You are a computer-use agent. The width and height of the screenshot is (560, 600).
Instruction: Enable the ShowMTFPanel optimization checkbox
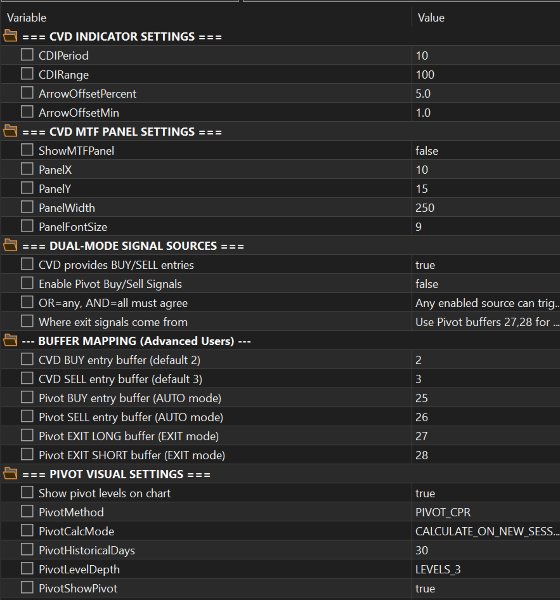[27, 150]
